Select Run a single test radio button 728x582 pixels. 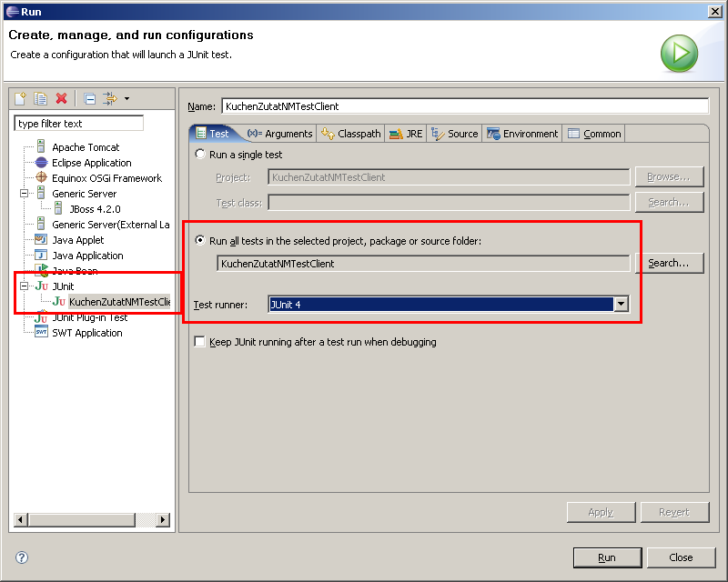point(199,154)
